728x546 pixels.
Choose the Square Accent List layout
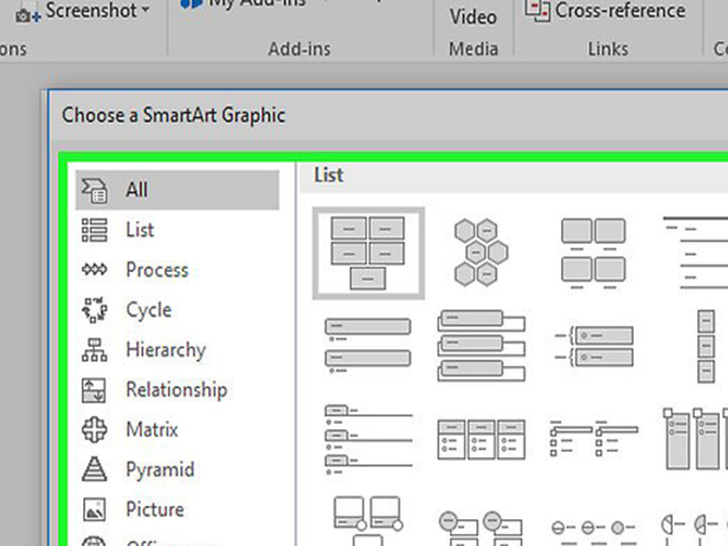pyautogui.click(x=594, y=438)
